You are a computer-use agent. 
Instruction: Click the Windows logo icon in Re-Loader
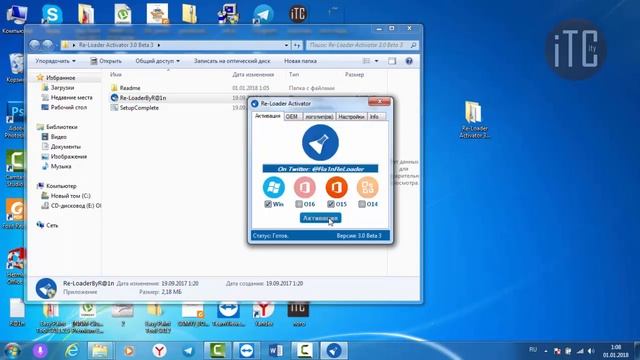coord(273,187)
